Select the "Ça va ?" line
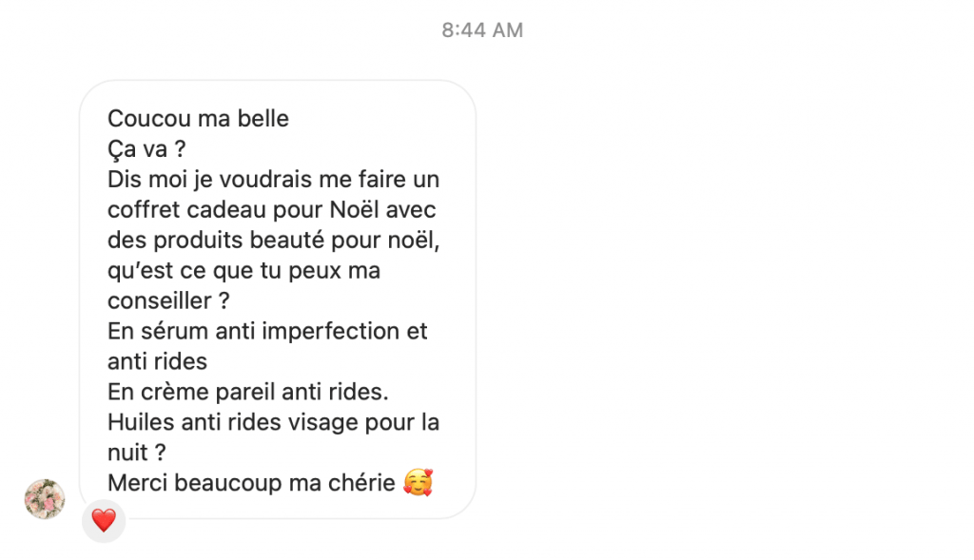Image resolution: width=974 pixels, height=560 pixels. tap(146, 149)
